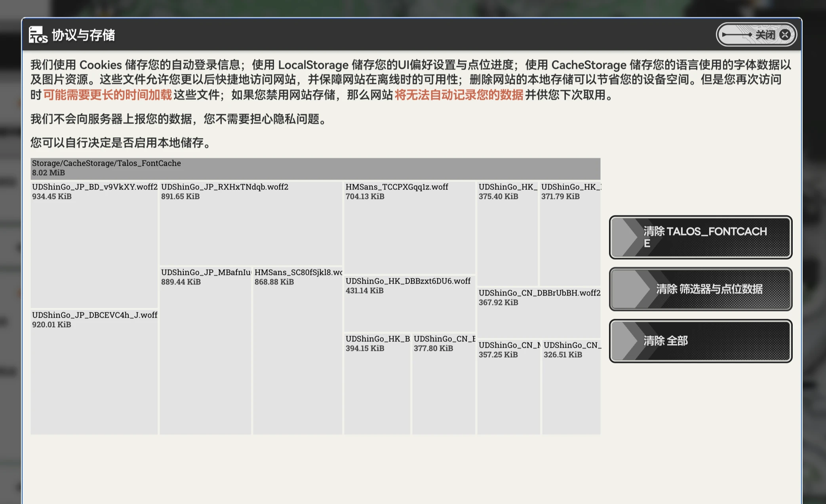The image size is (826, 504).
Task: Click the 357.25 KiB UDShinGo_CN block
Action: coord(508,388)
